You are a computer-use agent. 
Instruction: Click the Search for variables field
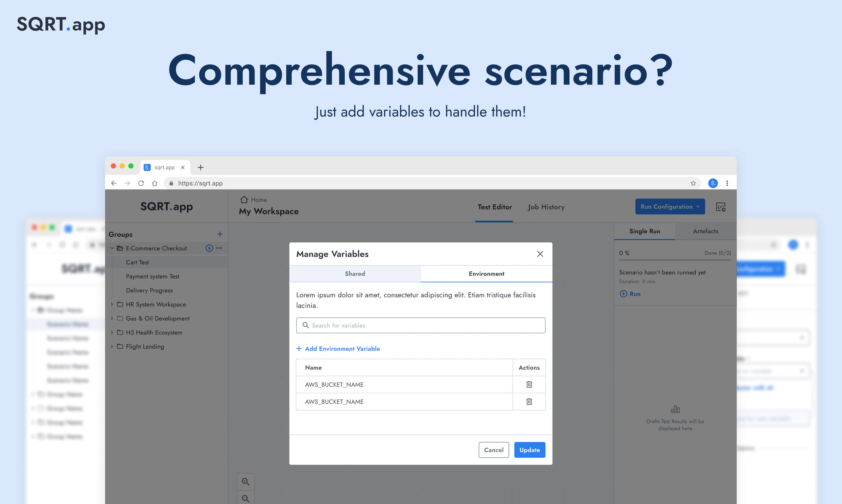(x=421, y=325)
